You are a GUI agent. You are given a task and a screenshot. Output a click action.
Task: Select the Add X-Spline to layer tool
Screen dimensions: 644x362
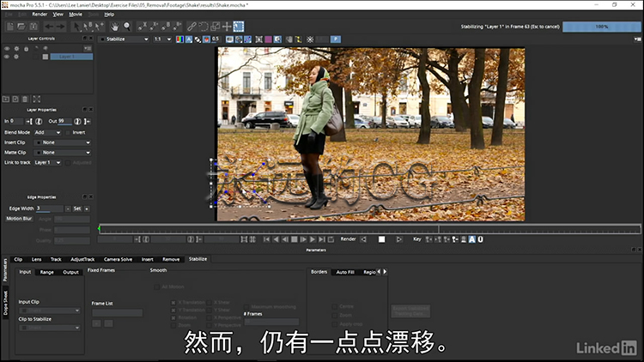point(154,27)
